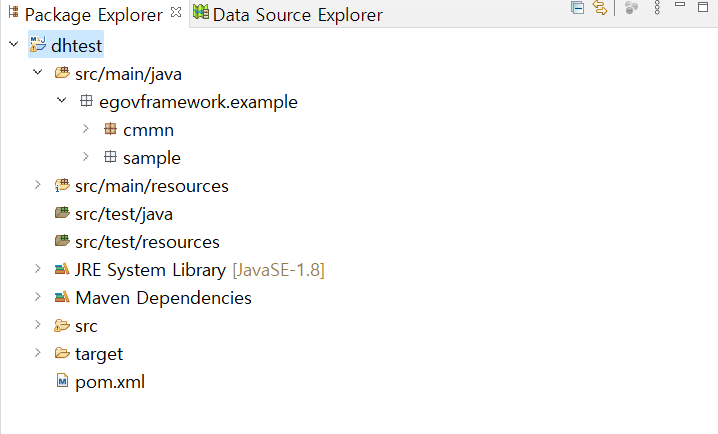Image resolution: width=718 pixels, height=434 pixels.
Task: Switch to the Data Source Explorer tab
Action: click(x=288, y=14)
